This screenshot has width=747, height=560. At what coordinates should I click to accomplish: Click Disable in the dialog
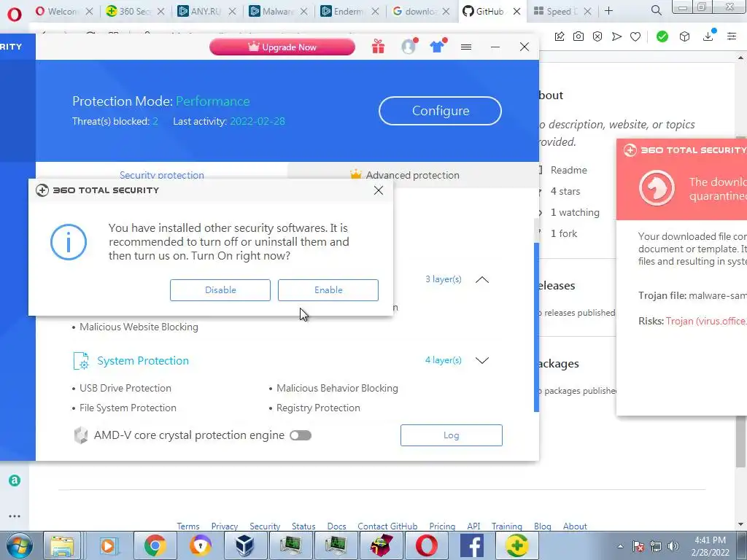220,290
